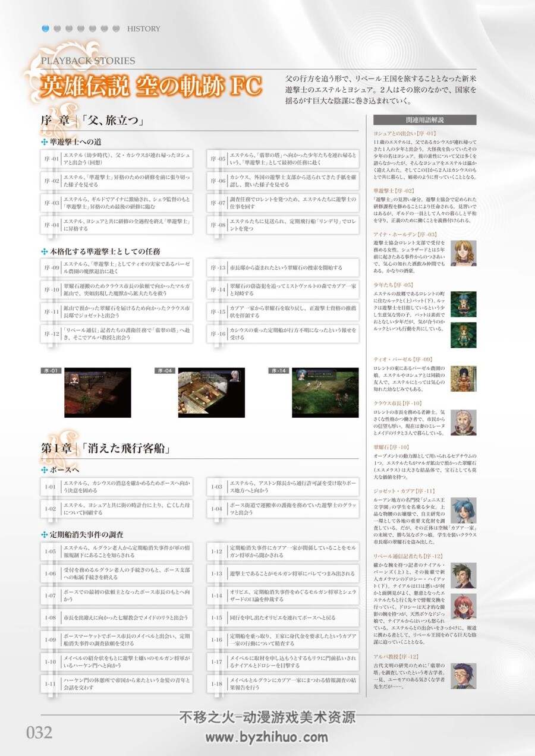Select the 序章「父、旅立つ」chapter heading
The height and width of the screenshot is (756, 535).
94,122
